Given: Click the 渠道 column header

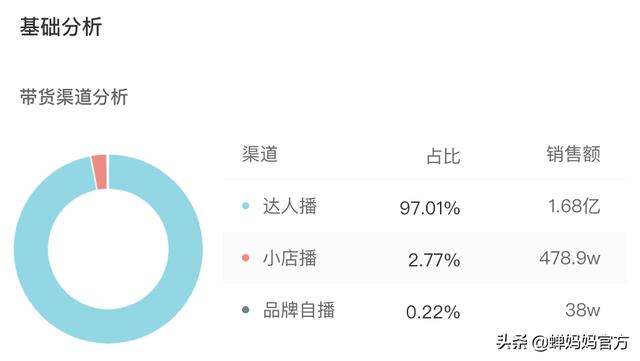Looking at the screenshot, I should (x=260, y=154).
